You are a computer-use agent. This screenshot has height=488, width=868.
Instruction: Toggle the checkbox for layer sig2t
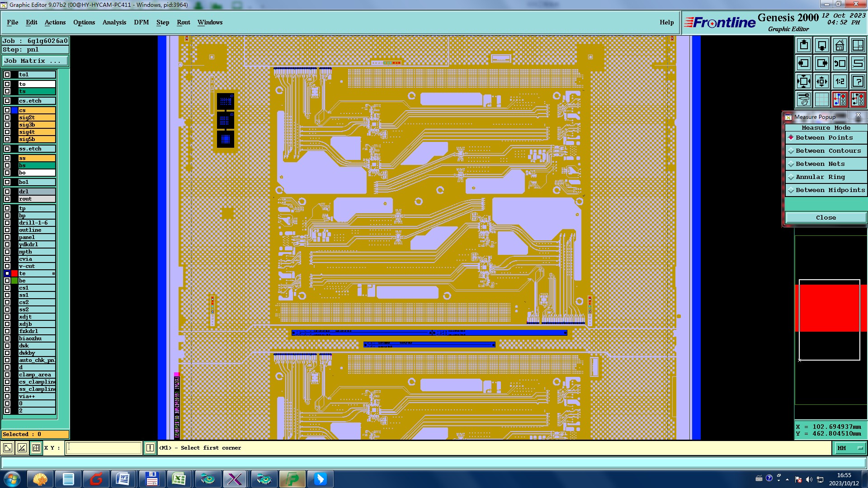point(7,117)
